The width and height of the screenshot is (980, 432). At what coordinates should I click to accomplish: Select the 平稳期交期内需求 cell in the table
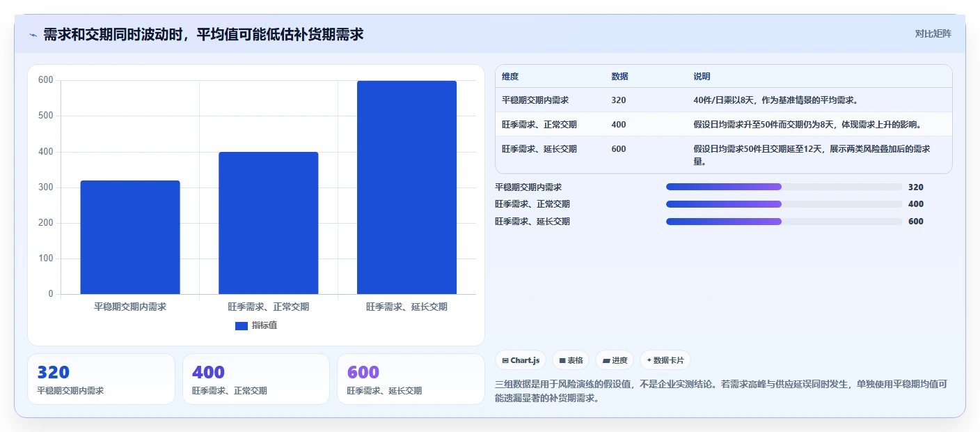coord(535,100)
